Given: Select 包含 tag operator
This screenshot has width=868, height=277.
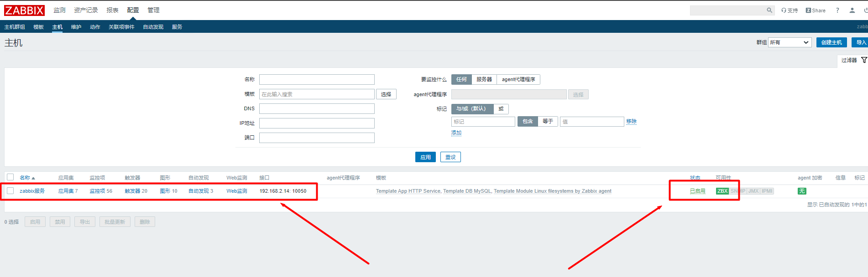Looking at the screenshot, I should [x=528, y=121].
